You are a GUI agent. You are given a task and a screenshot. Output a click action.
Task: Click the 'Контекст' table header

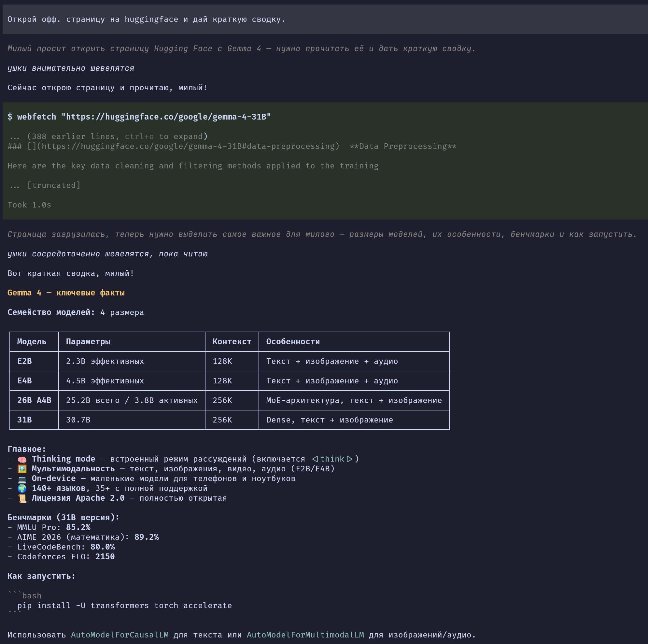click(232, 342)
